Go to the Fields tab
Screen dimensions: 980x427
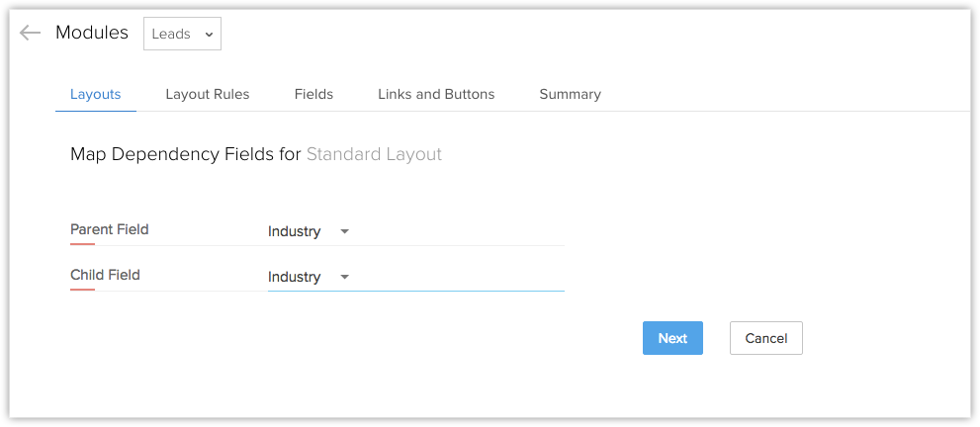[313, 94]
